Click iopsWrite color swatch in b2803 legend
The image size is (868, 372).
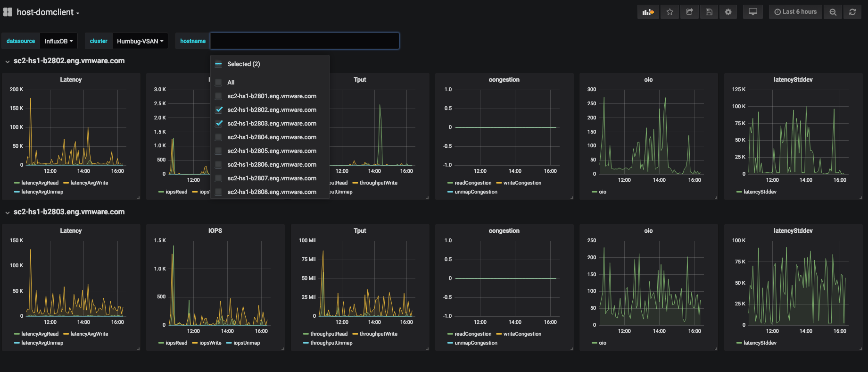point(195,343)
